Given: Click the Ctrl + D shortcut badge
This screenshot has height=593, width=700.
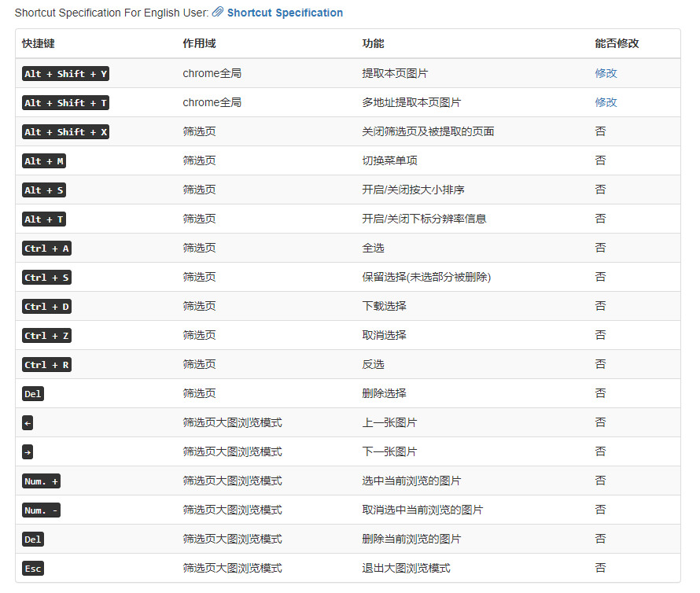Looking at the screenshot, I should [47, 307].
